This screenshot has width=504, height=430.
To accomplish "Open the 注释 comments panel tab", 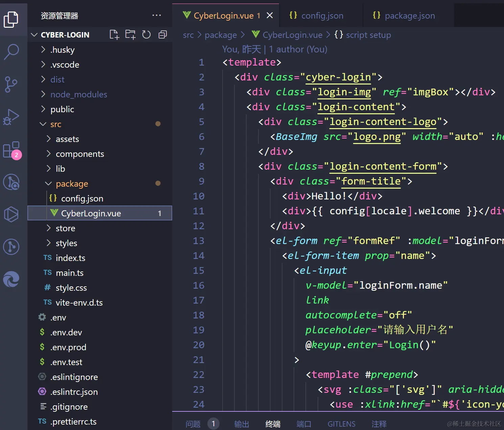I will point(379,424).
